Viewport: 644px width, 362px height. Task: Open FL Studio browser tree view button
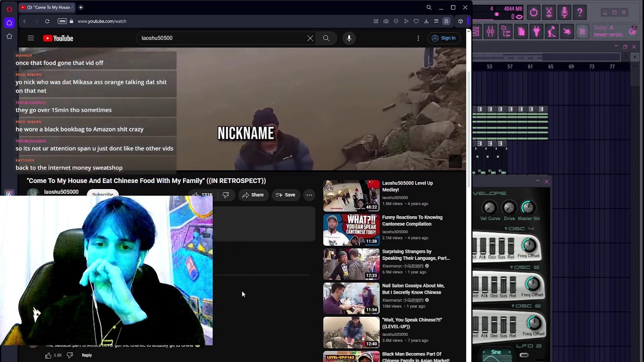pyautogui.click(x=506, y=32)
